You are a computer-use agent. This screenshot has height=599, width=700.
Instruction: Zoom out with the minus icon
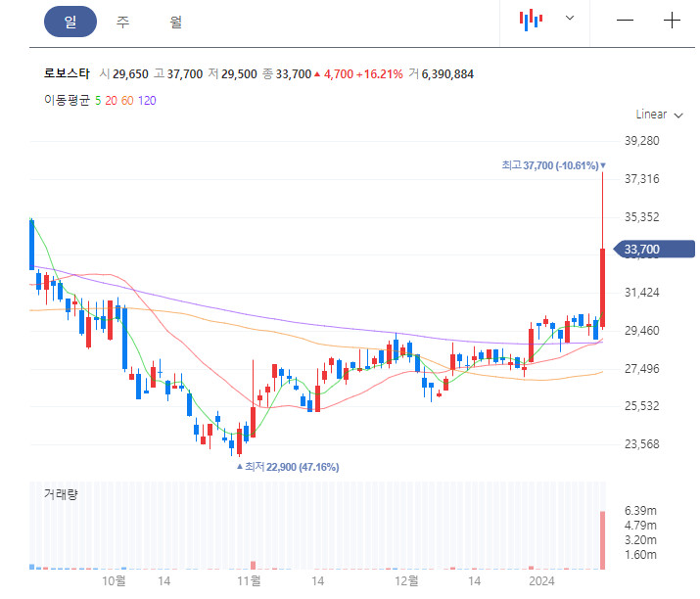click(x=625, y=21)
